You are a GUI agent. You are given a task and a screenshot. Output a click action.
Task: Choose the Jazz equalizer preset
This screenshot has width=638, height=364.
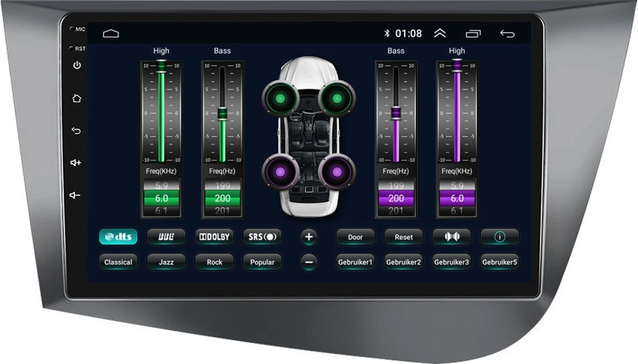pos(166,262)
